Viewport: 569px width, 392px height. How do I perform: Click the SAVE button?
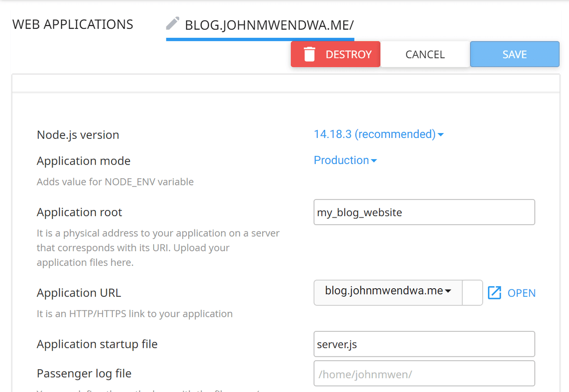coord(514,54)
